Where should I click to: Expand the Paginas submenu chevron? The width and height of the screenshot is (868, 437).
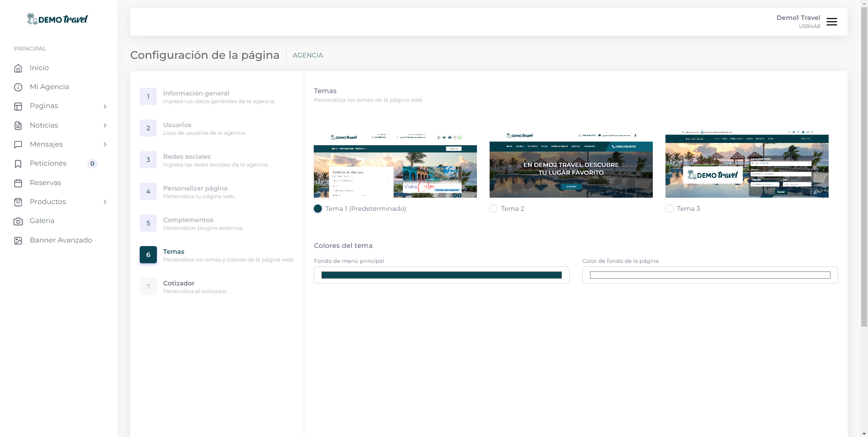(x=105, y=106)
